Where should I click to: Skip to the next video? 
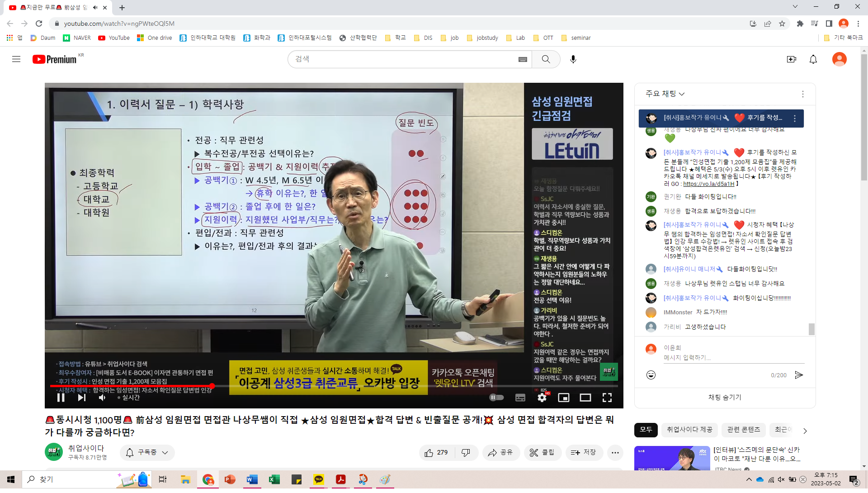[81, 398]
